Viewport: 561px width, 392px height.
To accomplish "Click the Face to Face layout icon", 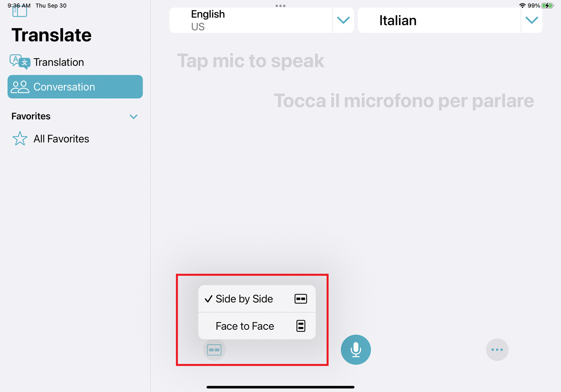I will point(301,326).
